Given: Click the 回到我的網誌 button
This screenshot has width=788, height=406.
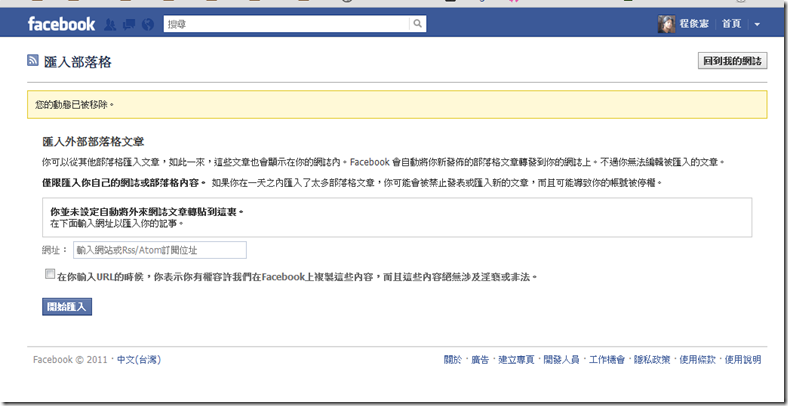Looking at the screenshot, I should tap(733, 61).
